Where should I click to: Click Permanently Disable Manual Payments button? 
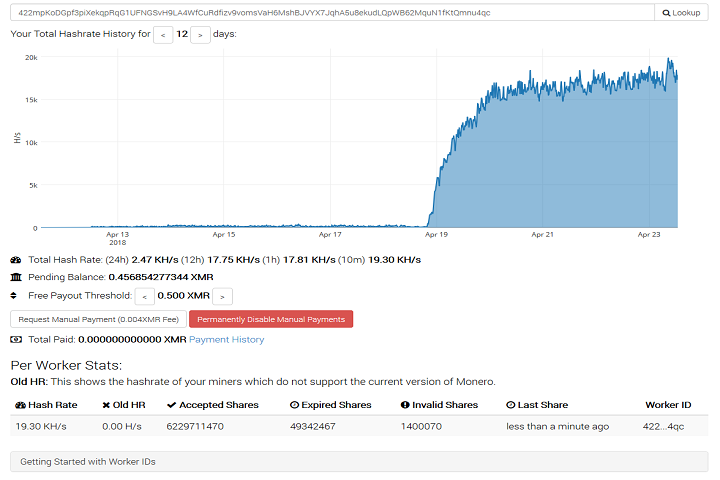tap(271, 319)
